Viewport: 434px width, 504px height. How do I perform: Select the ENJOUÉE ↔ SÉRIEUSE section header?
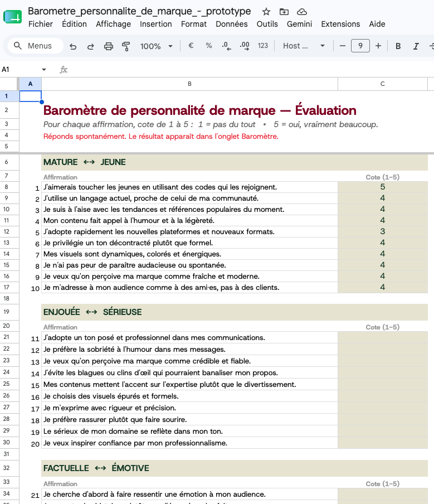(x=235, y=312)
